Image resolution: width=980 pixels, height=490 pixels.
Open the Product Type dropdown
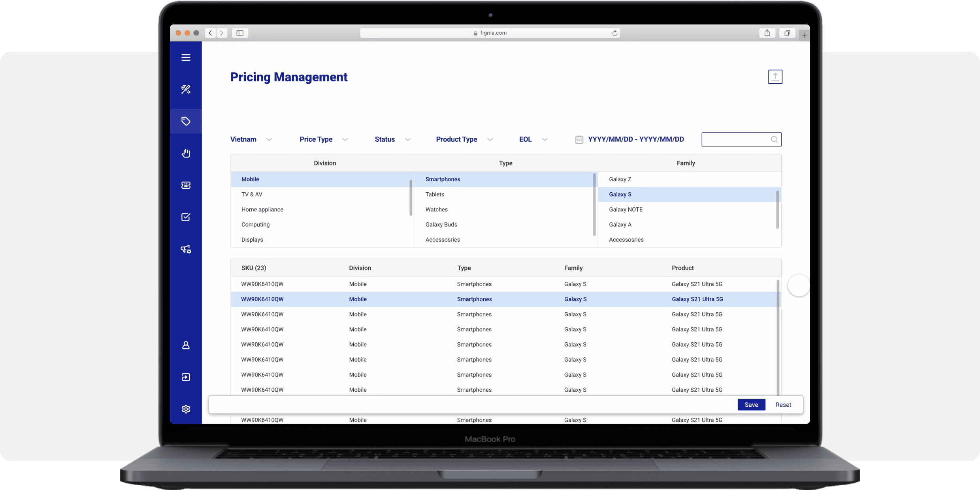464,139
